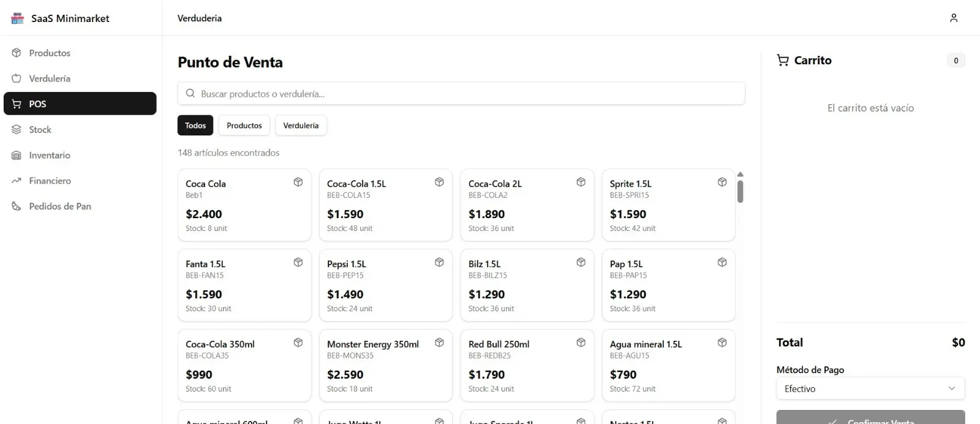
Task: Click package icon on Pap 1.5L card
Action: [722, 262]
